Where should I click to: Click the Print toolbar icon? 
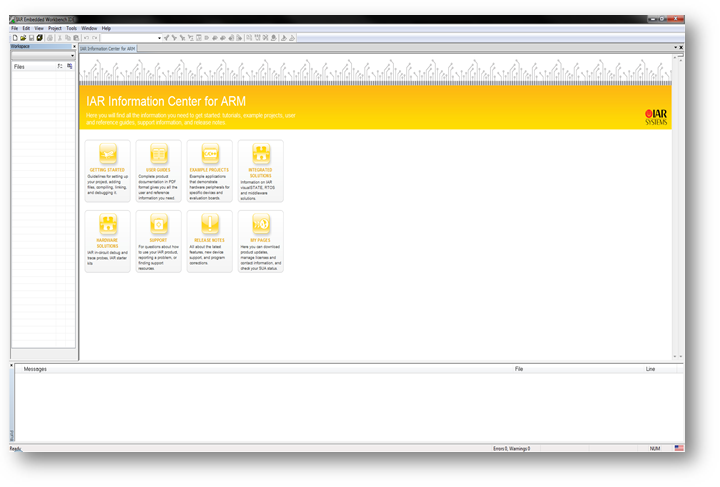[50, 38]
